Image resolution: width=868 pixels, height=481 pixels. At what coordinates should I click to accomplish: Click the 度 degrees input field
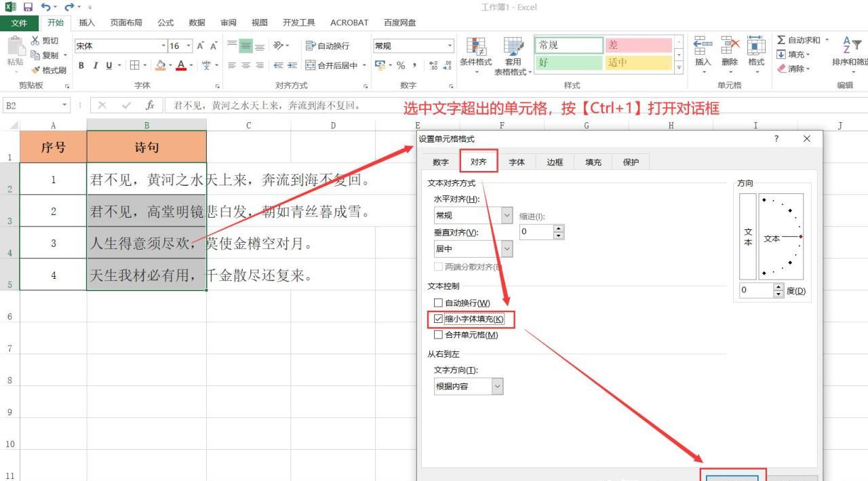[x=756, y=290]
